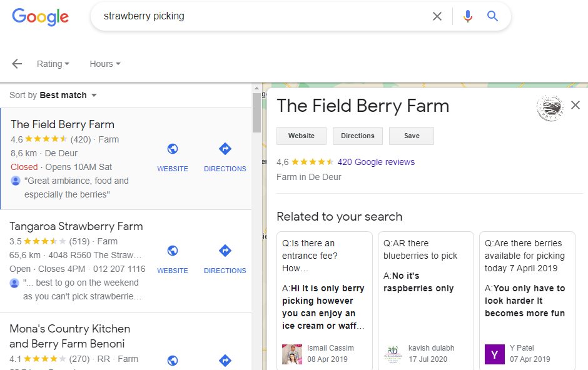
Task: Expand the Hours filter dropdown
Action: [x=104, y=63]
